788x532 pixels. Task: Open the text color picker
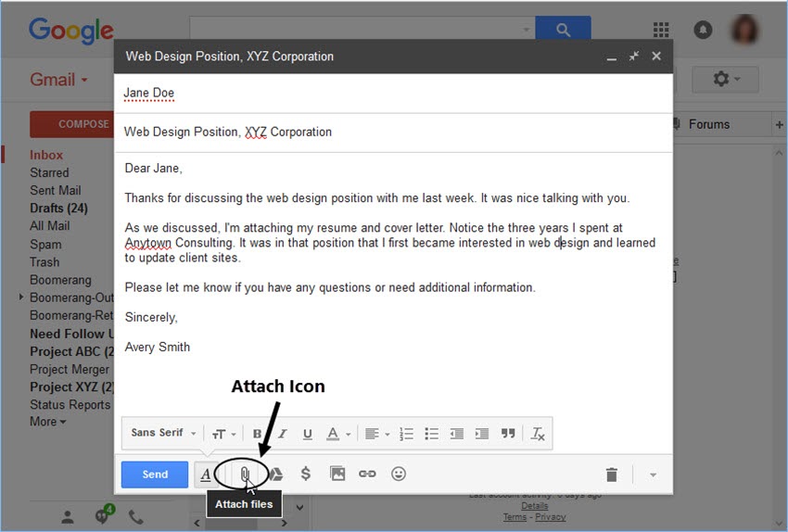338,434
